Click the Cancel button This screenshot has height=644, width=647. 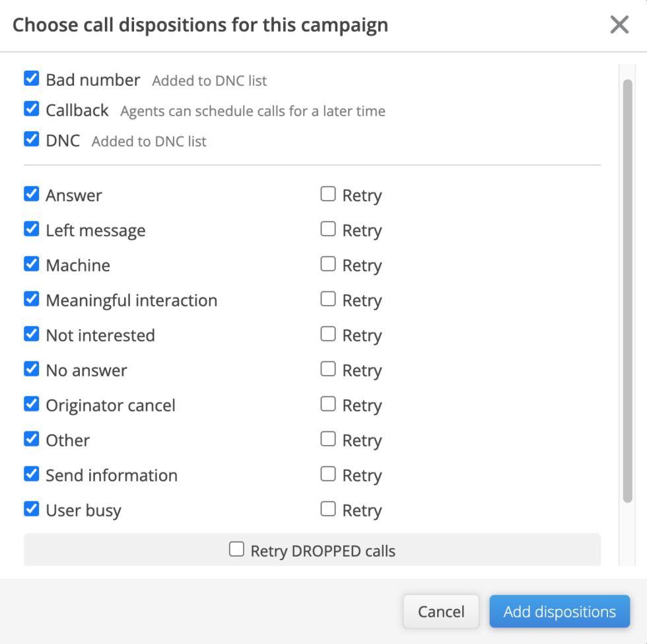(441, 612)
